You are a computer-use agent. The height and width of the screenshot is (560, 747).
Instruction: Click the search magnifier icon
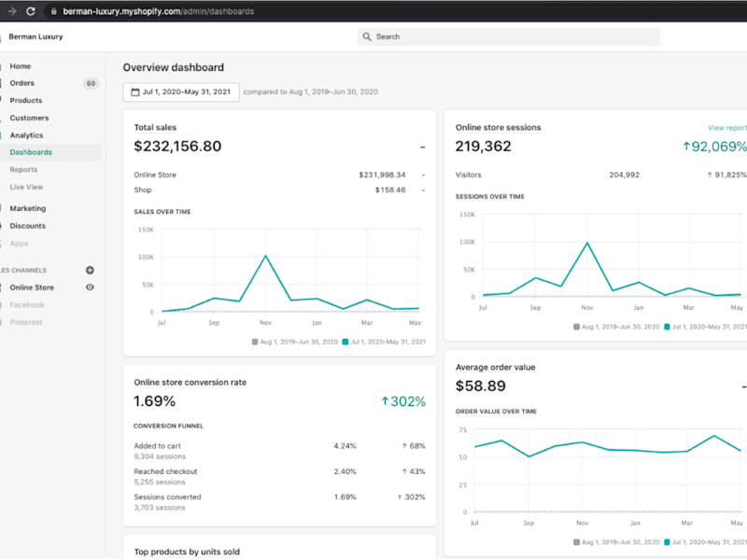tap(366, 36)
